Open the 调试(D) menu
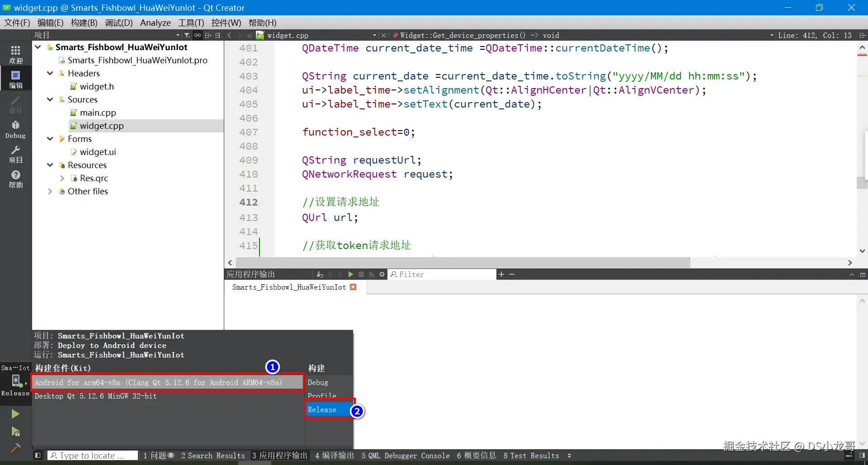Screen dimensions: 868x465 [119, 23]
